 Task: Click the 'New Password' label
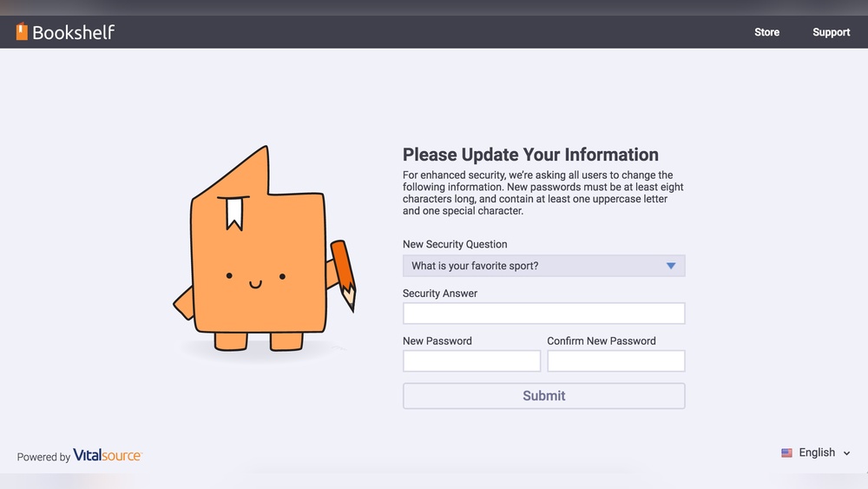click(x=437, y=341)
